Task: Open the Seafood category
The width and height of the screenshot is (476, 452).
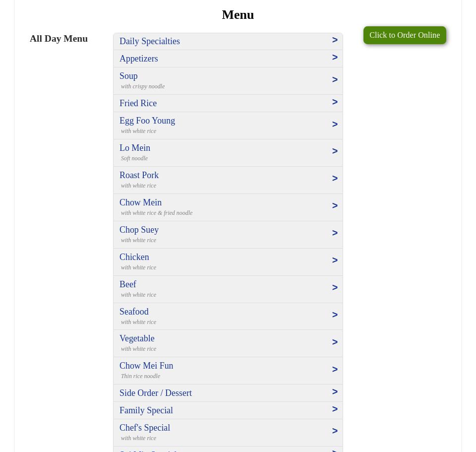Action: (228, 316)
